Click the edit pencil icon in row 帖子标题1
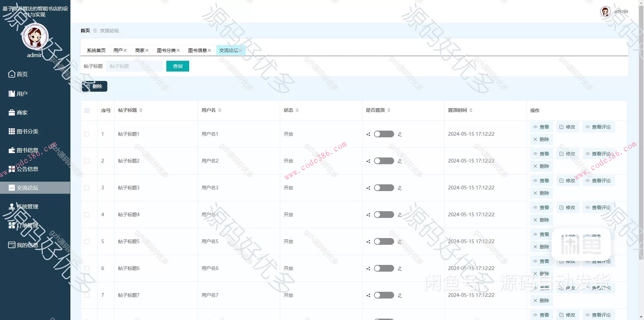 [x=400, y=134]
